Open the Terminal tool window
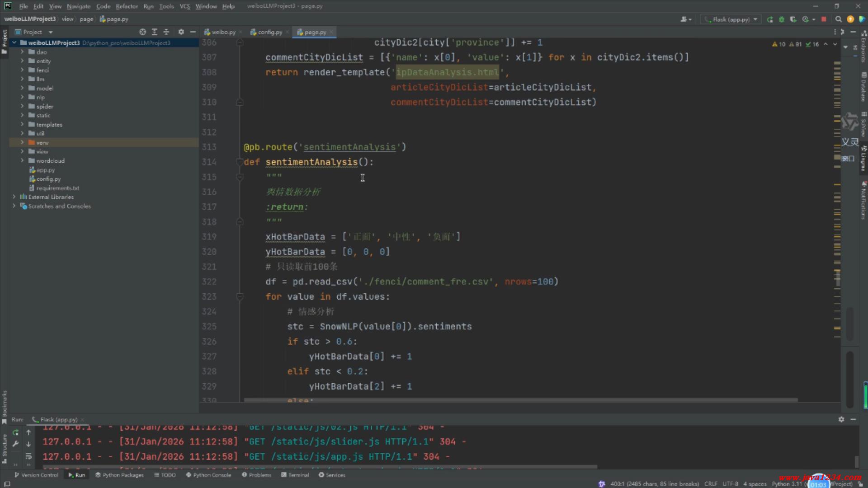This screenshot has width=868, height=488. pos(295,475)
